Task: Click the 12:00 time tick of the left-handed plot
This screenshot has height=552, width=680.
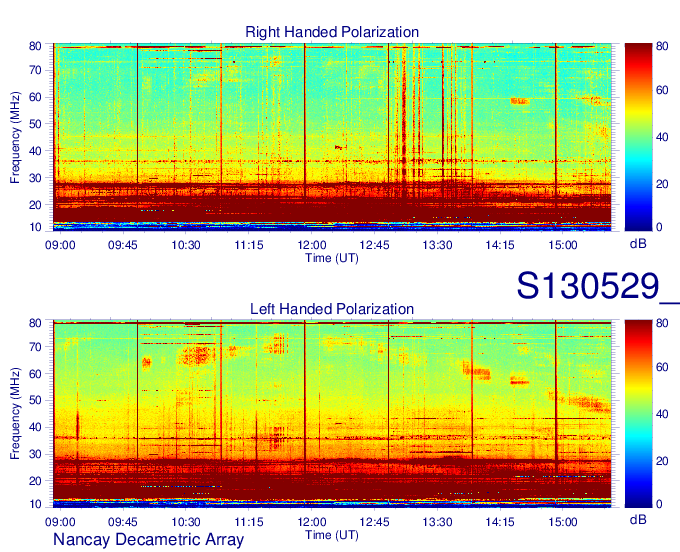Action: (311, 522)
